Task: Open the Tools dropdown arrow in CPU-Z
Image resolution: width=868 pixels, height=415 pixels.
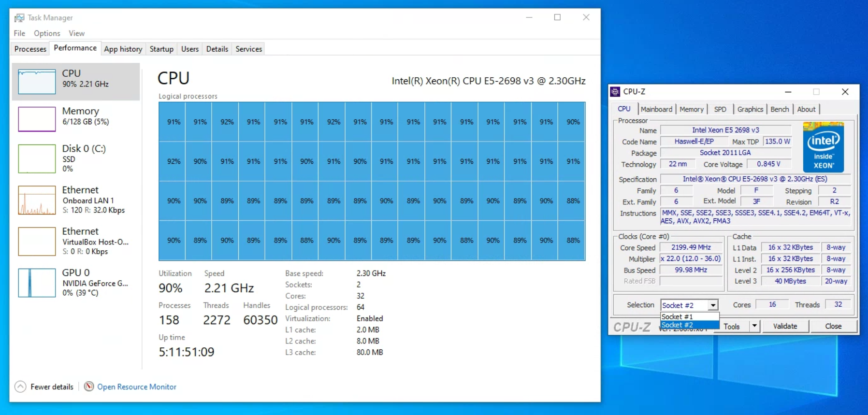Action: (754, 326)
